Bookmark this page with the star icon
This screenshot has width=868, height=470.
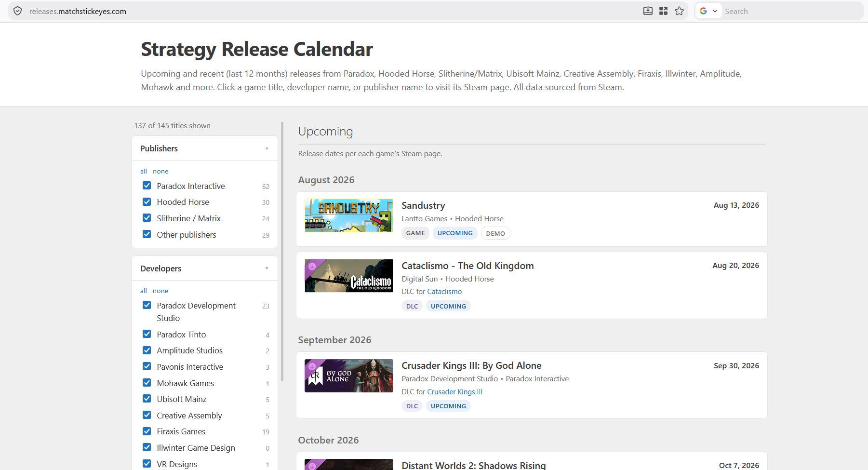point(679,11)
